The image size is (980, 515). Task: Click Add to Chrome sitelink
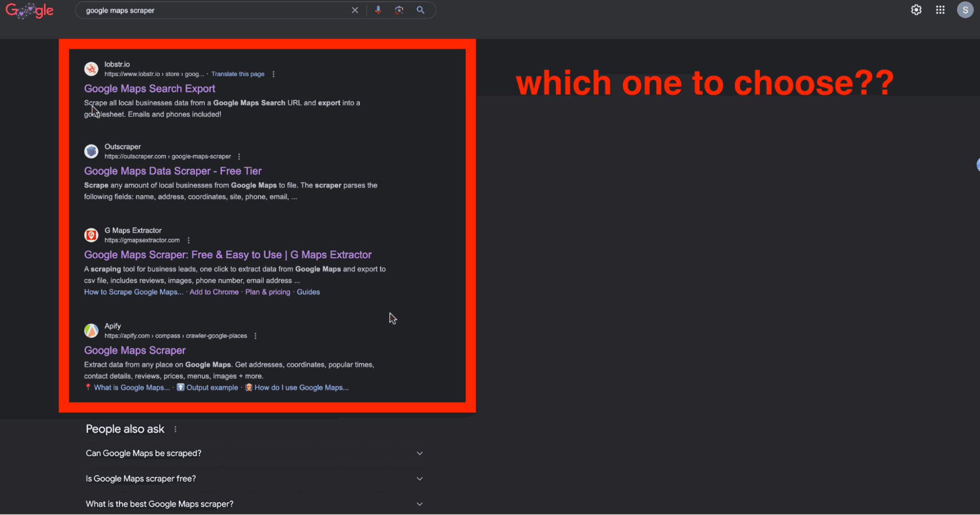(x=214, y=292)
